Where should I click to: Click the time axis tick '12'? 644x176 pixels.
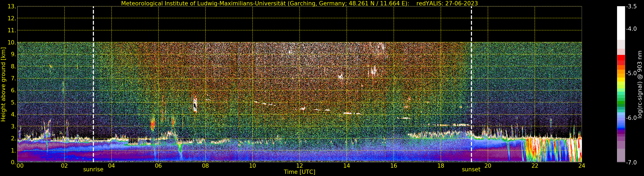coord(300,166)
